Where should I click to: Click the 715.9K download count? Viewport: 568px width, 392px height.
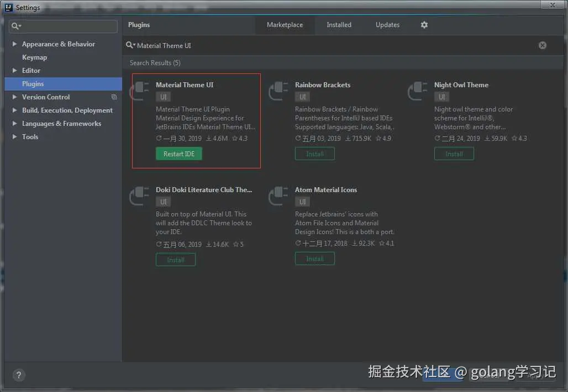coord(358,138)
